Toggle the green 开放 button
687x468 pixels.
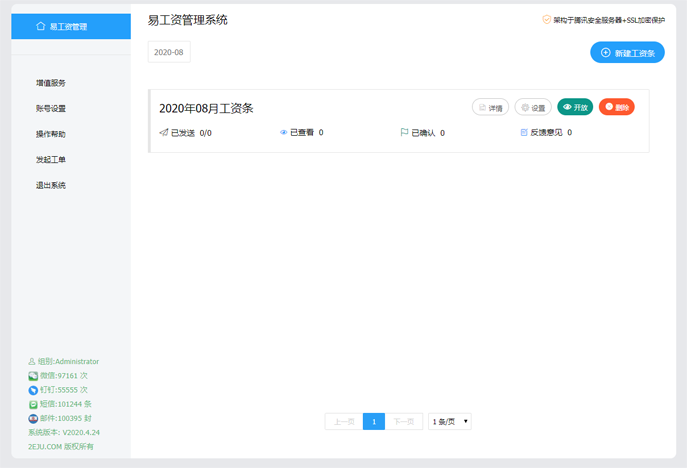(x=575, y=107)
